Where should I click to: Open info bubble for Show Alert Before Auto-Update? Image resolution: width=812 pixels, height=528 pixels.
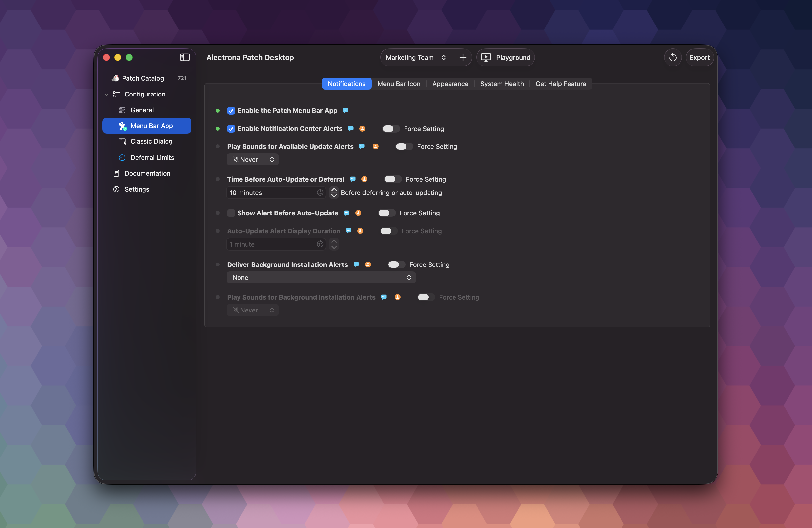346,213
